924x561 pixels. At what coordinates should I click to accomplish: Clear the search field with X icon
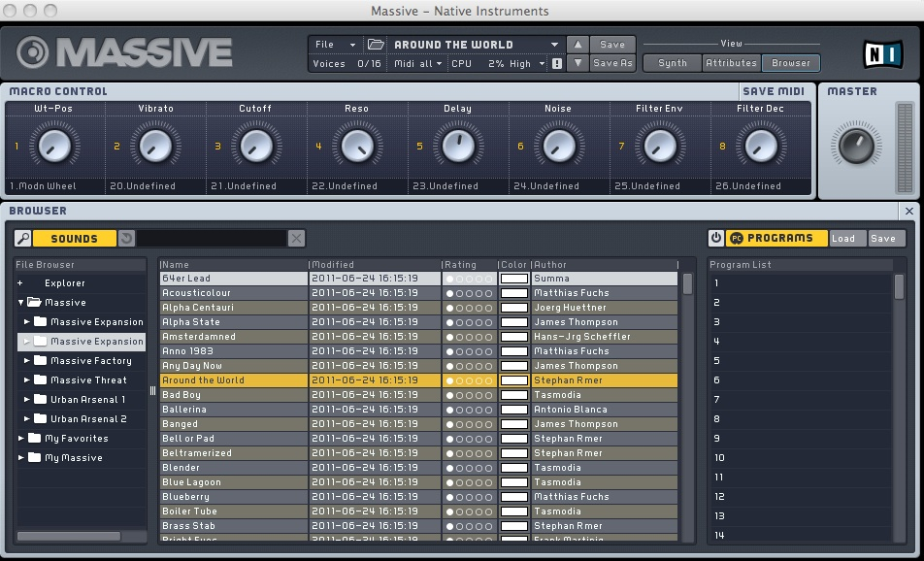[x=296, y=239]
